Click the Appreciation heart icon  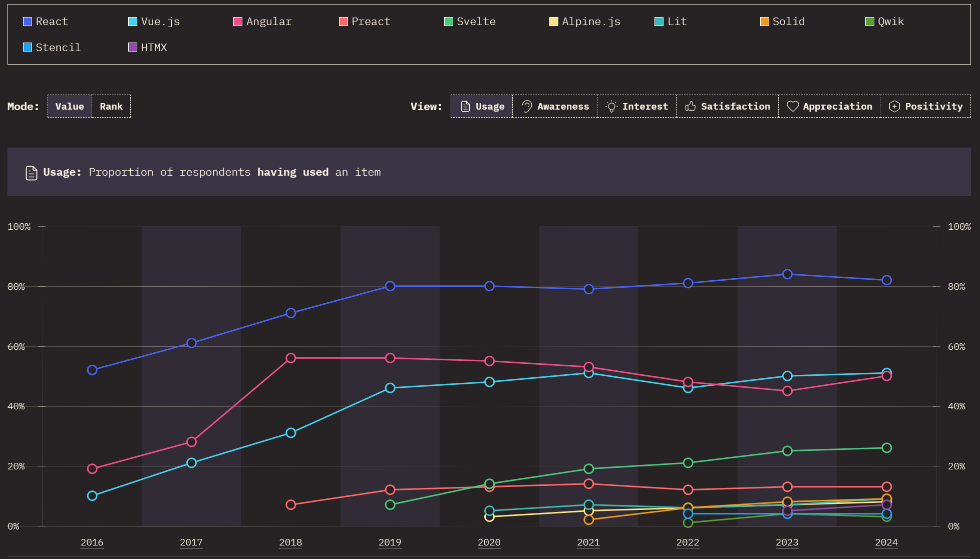[792, 106]
